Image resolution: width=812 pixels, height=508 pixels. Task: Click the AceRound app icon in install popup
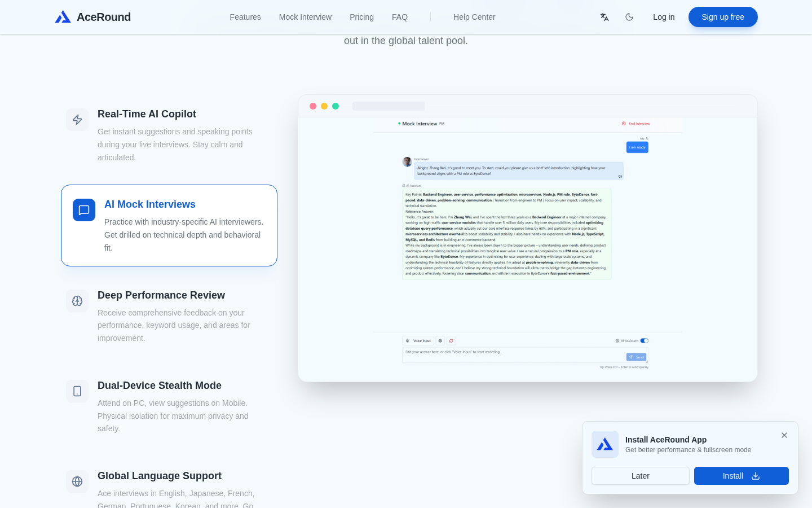pos(605,444)
